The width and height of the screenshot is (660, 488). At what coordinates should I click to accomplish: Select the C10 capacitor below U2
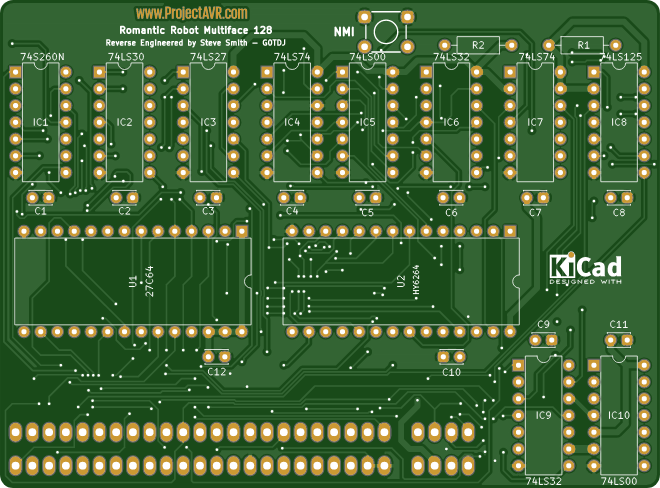tap(451, 356)
